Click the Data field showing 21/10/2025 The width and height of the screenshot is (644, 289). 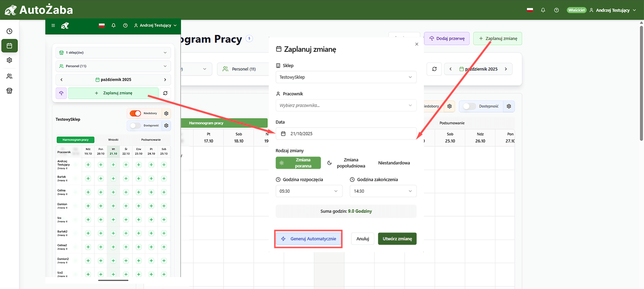point(346,134)
